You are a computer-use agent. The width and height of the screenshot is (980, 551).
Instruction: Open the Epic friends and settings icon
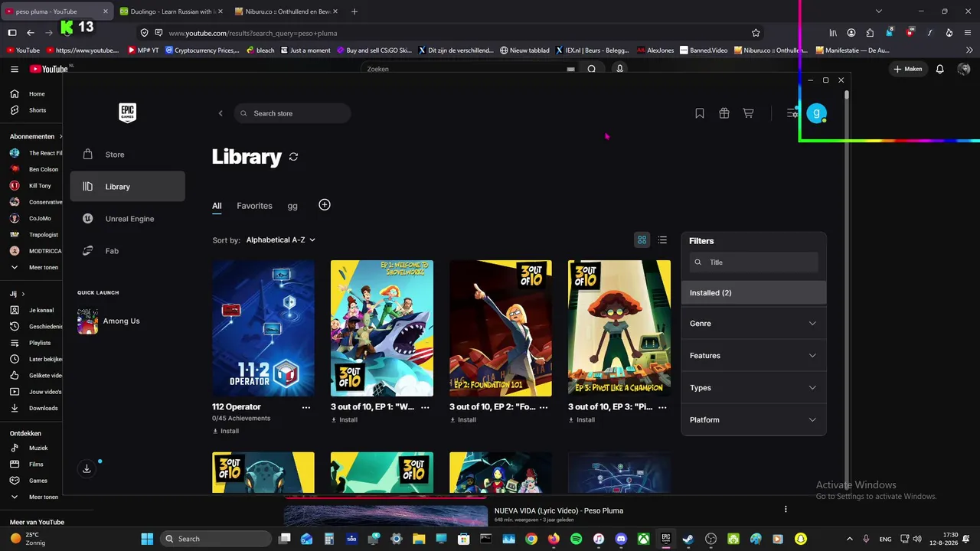click(792, 113)
